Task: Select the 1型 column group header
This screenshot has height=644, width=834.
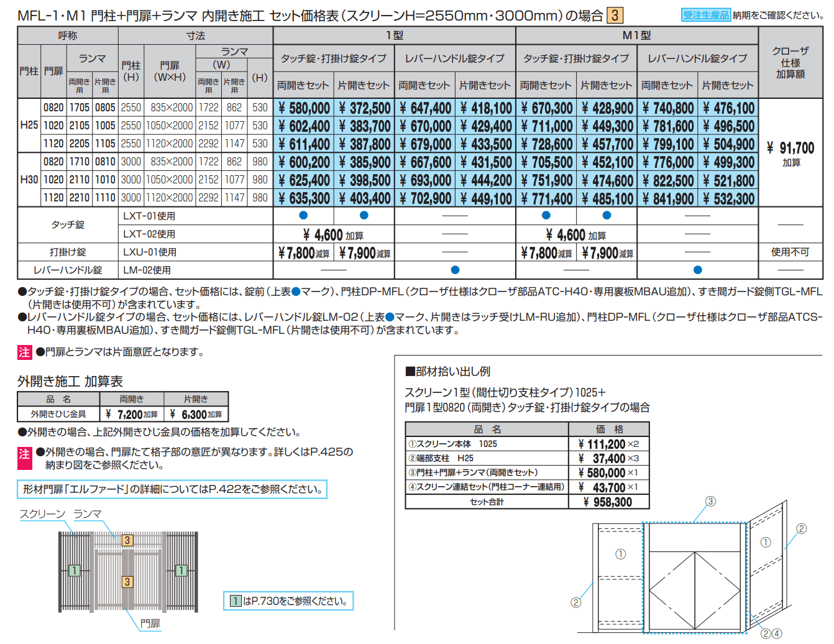Action: tap(394, 35)
